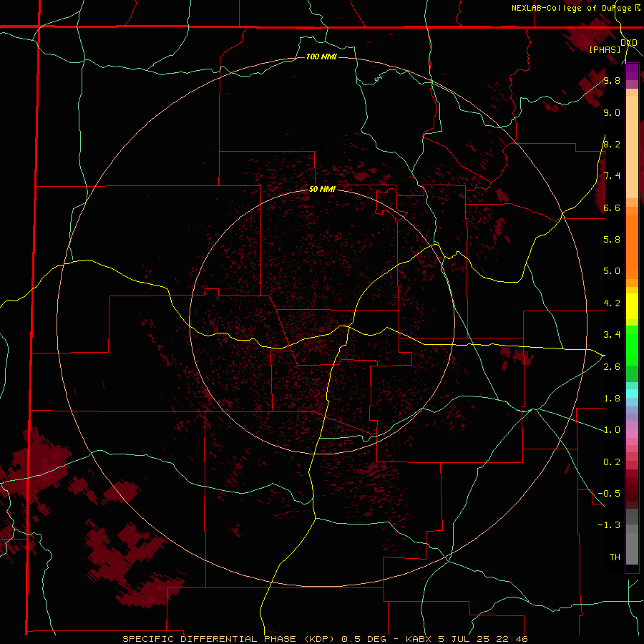Click the 4.2 legend value
This screenshot has height=644, width=644.
tap(612, 303)
